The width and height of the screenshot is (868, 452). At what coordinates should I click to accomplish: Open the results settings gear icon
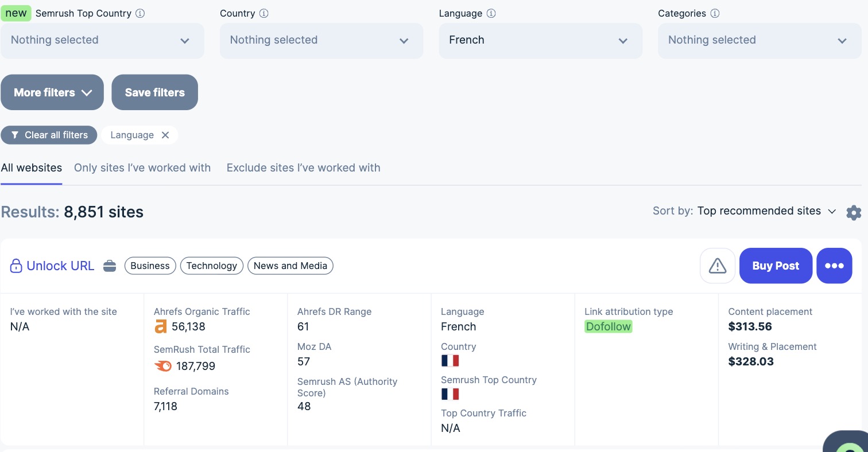coord(854,213)
